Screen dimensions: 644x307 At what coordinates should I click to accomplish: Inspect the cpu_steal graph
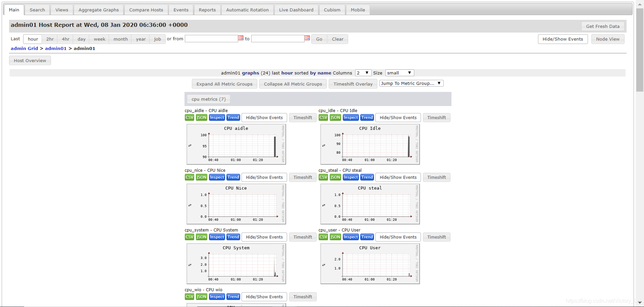coord(351,177)
